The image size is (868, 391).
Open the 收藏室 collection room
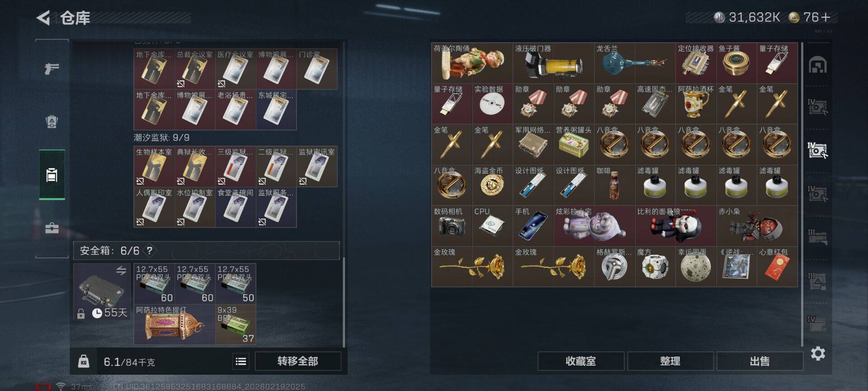click(581, 361)
